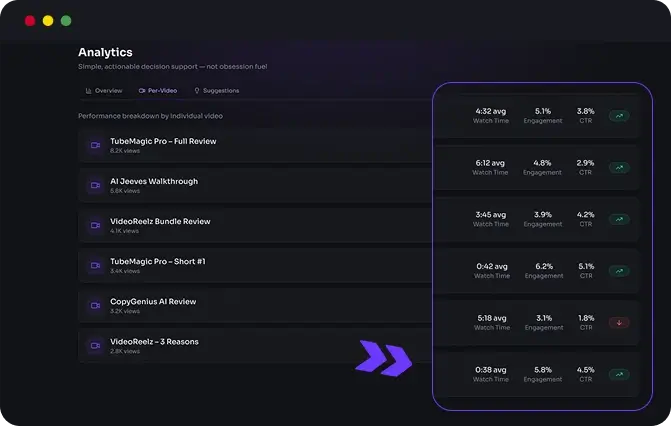Click the red close window button
This screenshot has height=426, width=671.
[x=30, y=21]
